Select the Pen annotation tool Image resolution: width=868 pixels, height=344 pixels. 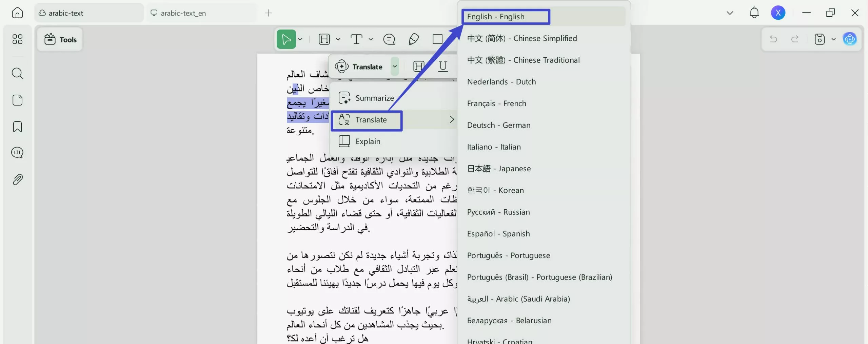(413, 39)
